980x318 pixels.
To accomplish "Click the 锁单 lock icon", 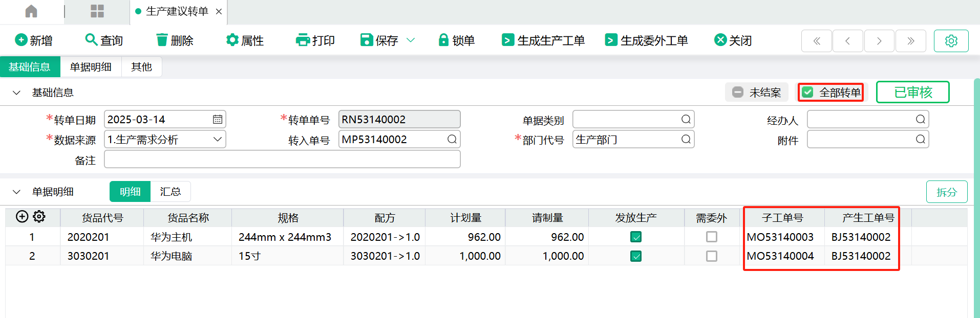I will pyautogui.click(x=443, y=40).
